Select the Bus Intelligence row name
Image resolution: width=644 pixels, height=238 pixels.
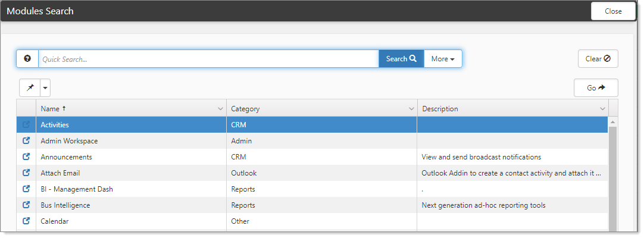(65, 205)
